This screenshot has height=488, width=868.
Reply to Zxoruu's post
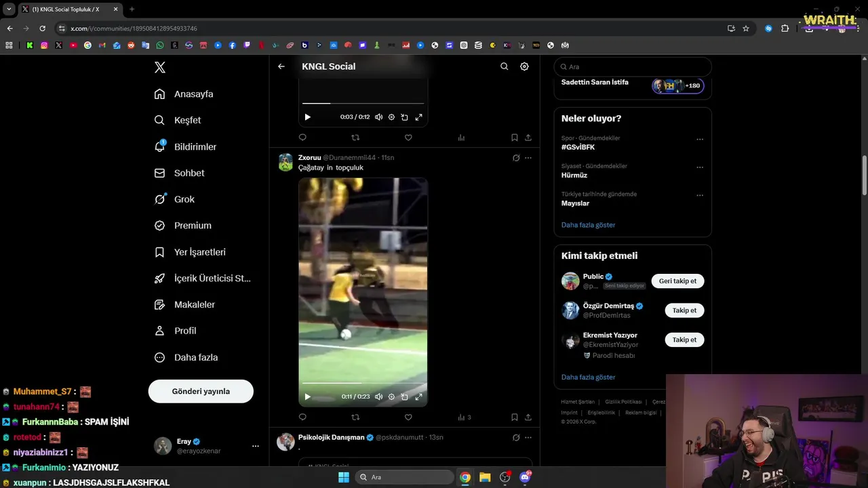pos(302,418)
